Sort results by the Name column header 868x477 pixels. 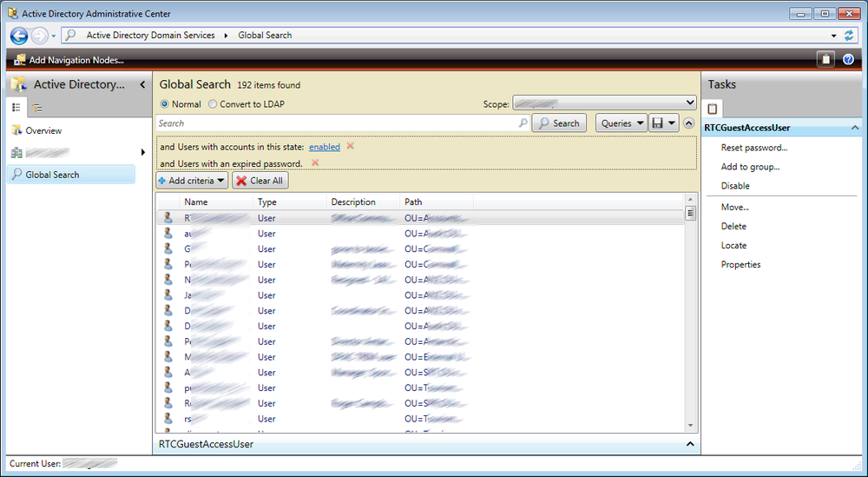coord(217,202)
